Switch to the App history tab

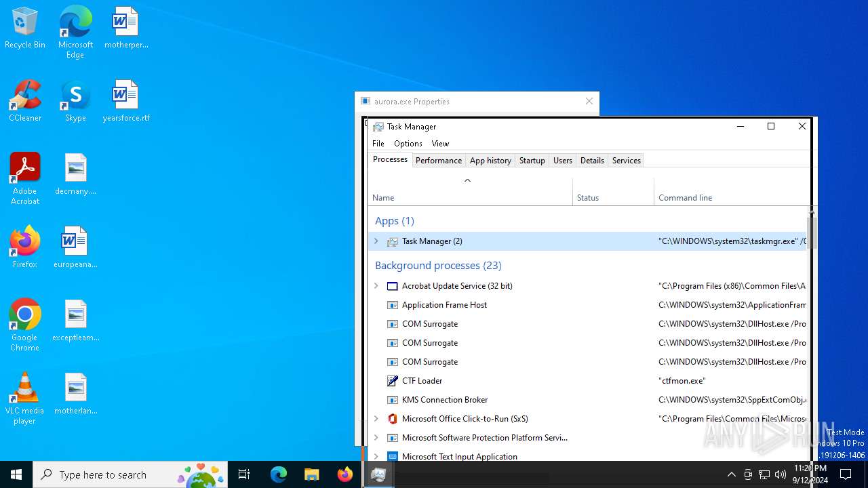coord(490,161)
